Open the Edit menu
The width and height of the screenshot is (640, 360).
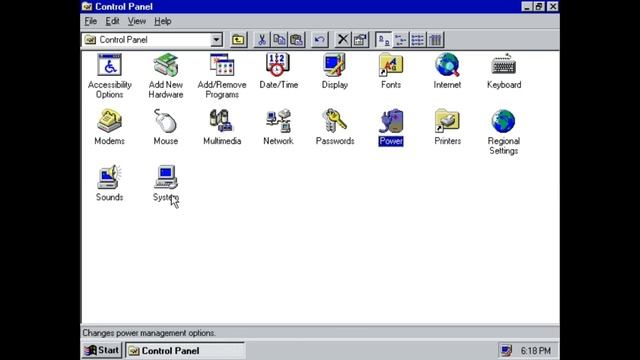(112, 21)
